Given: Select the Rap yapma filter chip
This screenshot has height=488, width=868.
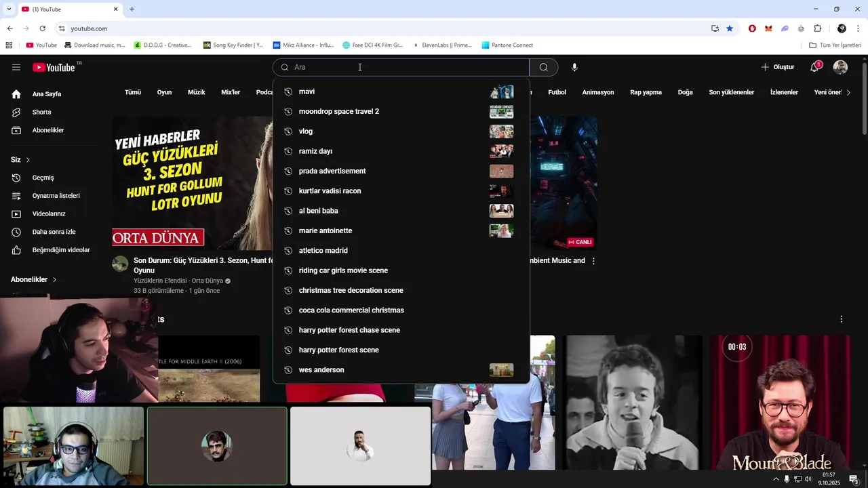Looking at the screenshot, I should (646, 92).
